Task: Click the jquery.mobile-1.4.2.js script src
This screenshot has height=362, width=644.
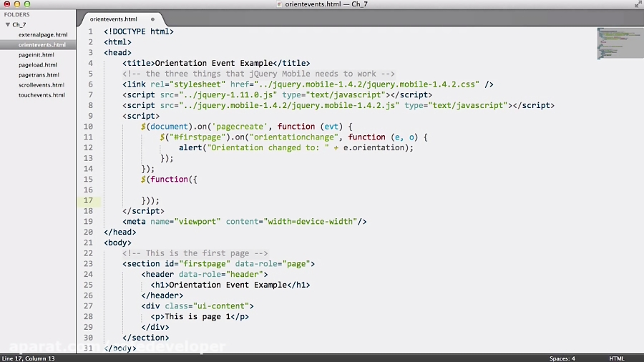Action: (279, 105)
